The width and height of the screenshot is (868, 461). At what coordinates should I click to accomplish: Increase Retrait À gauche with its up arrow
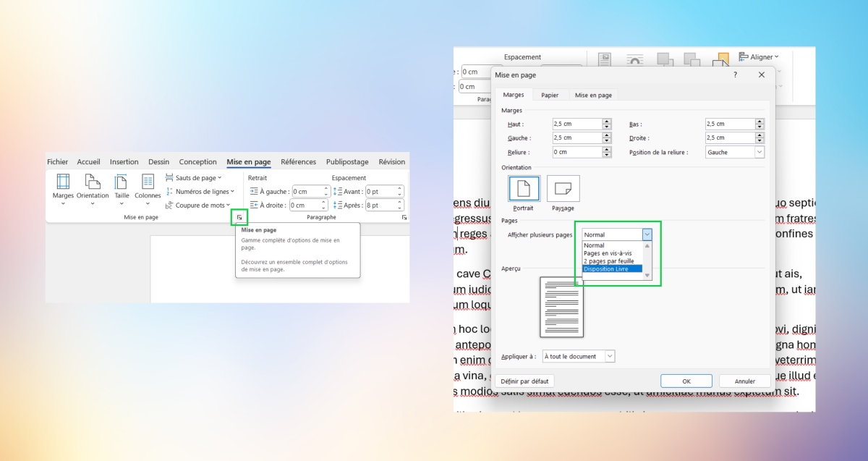click(x=326, y=189)
